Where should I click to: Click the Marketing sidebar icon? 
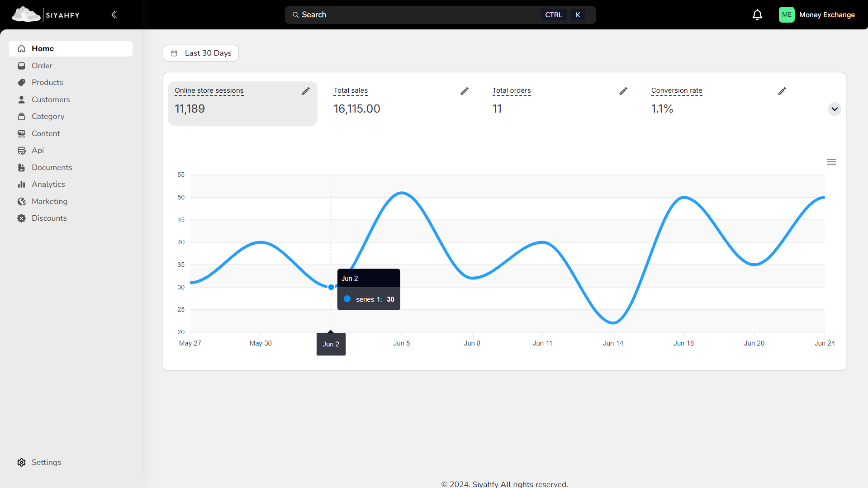tap(21, 201)
